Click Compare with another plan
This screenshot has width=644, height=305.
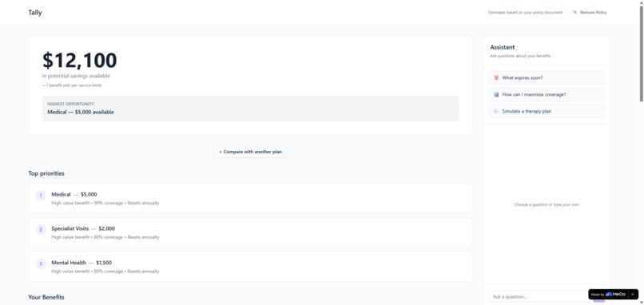(251, 152)
